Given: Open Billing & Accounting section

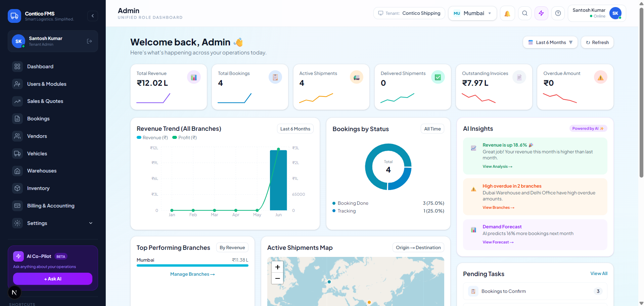Looking at the screenshot, I should tap(53, 206).
